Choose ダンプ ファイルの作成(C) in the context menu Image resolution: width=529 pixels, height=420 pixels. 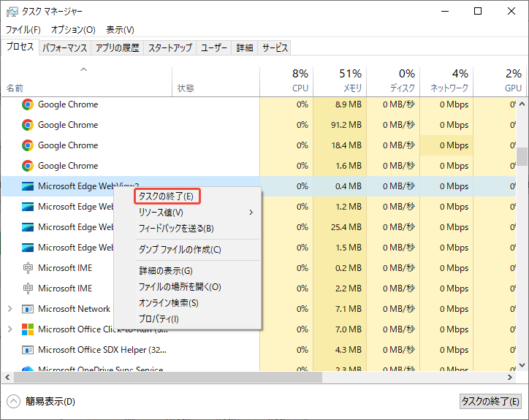coord(180,250)
